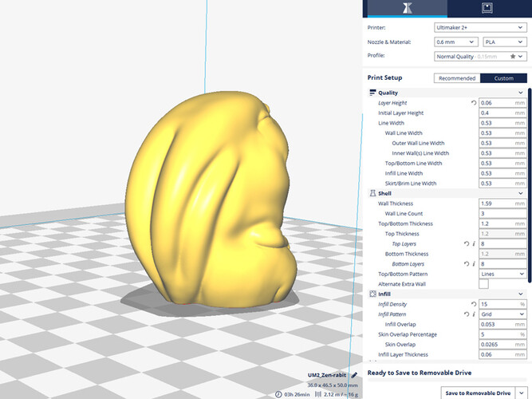Click the Top/Bottom Thickness value field
532x399 pixels.
(x=502, y=223)
